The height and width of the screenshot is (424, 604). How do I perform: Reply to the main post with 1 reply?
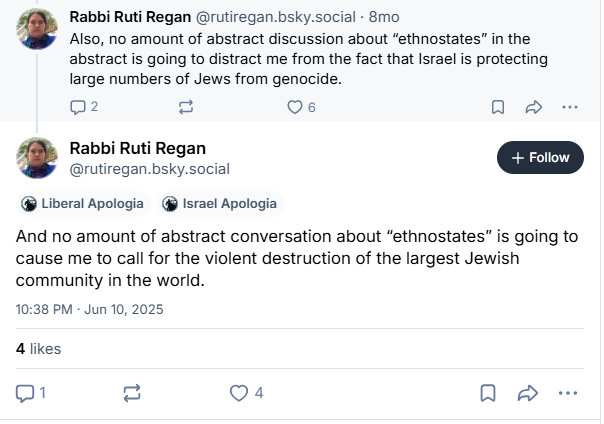pyautogui.click(x=30, y=393)
